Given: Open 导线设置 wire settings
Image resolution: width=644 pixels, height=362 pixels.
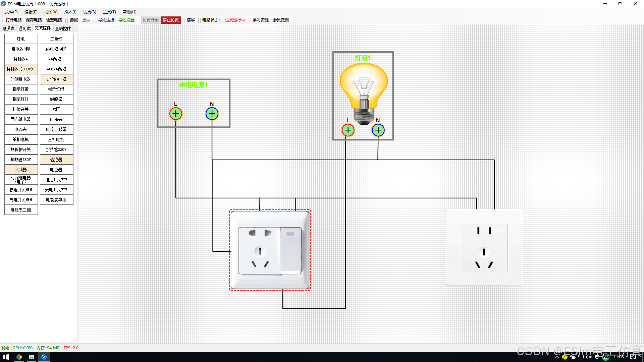Looking at the screenshot, I should [x=126, y=20].
